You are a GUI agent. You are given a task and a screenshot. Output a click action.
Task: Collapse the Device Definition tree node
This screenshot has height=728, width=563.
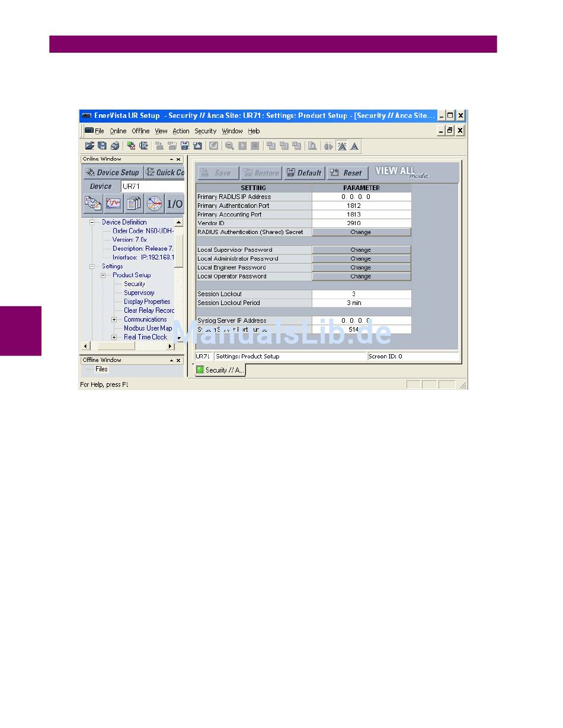coord(92,222)
